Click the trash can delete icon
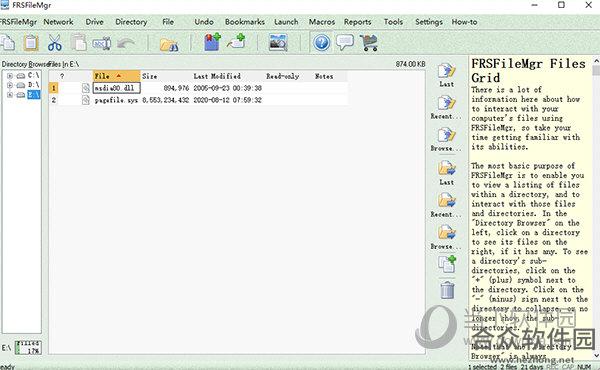600x370 pixels. click(447, 290)
